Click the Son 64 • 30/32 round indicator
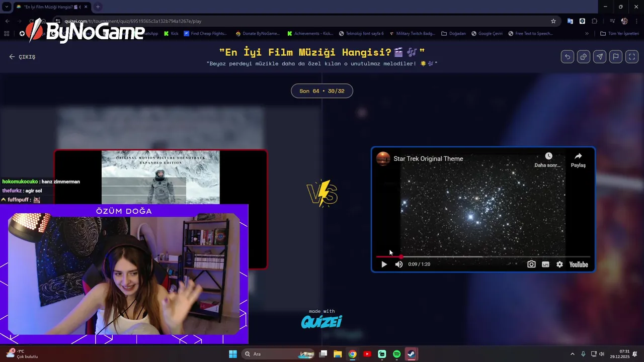 click(x=322, y=91)
